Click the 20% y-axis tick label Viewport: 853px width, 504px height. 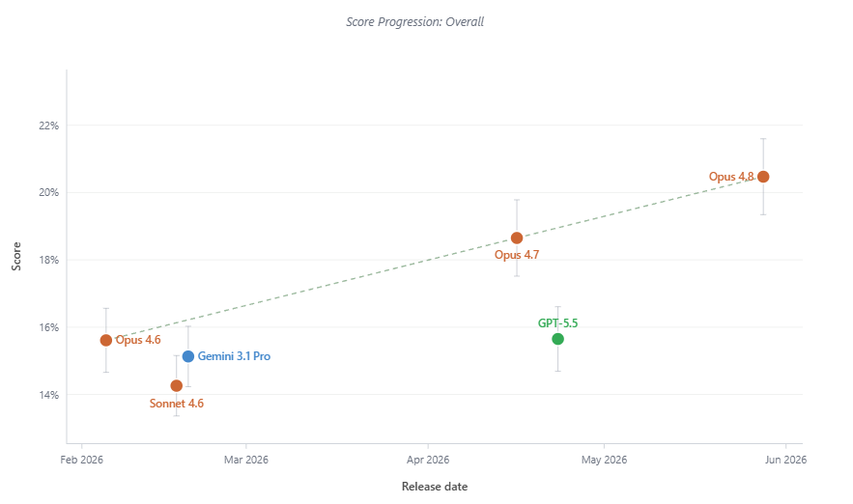[48, 192]
